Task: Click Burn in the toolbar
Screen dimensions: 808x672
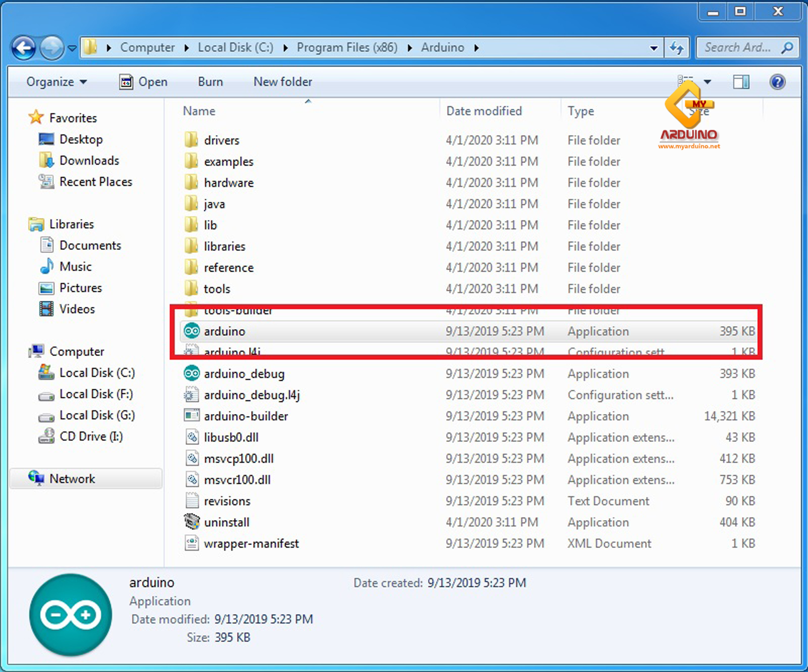Action: [x=210, y=82]
